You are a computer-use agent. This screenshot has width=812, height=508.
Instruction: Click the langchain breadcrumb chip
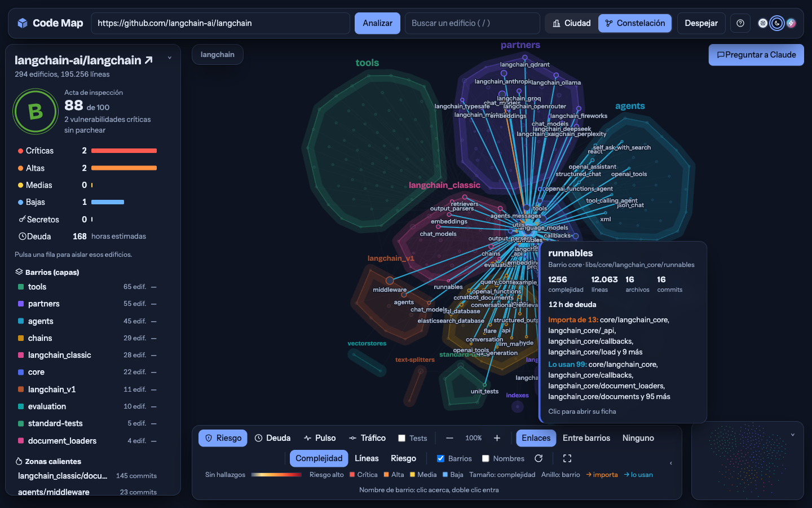(x=218, y=54)
